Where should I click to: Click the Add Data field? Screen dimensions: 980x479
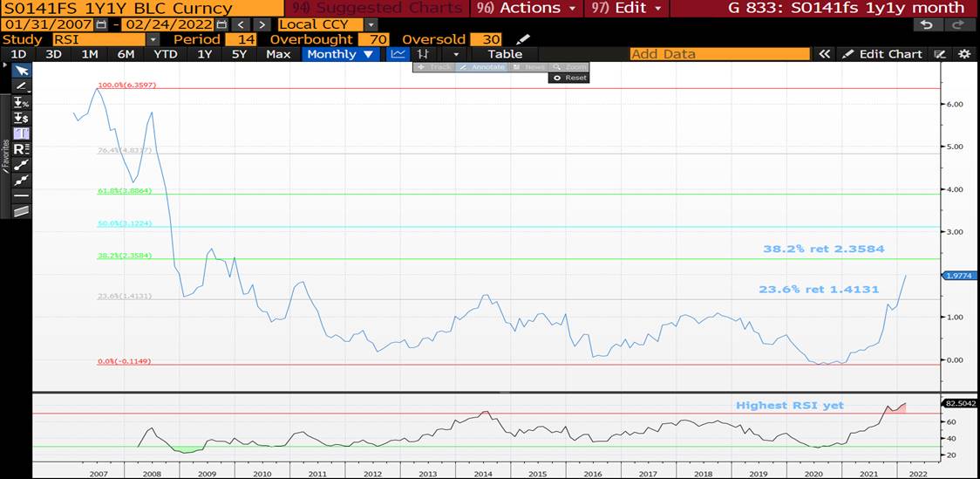[x=719, y=54]
